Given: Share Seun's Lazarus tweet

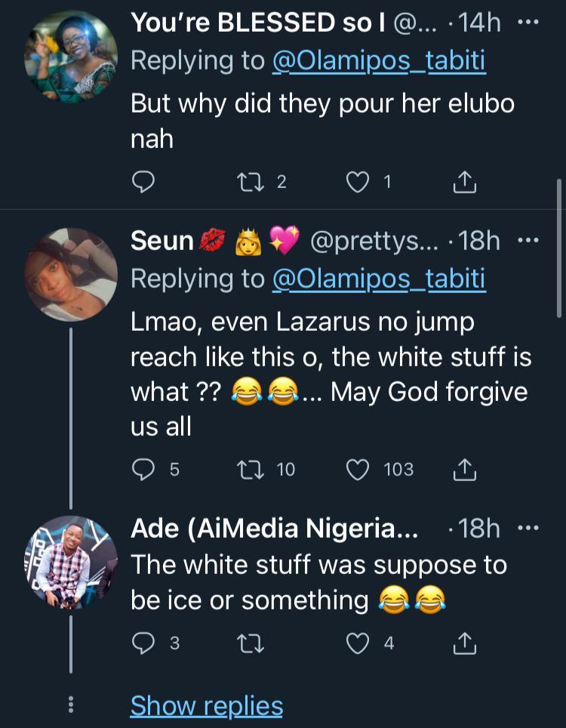Looking at the screenshot, I should pyautogui.click(x=465, y=470).
